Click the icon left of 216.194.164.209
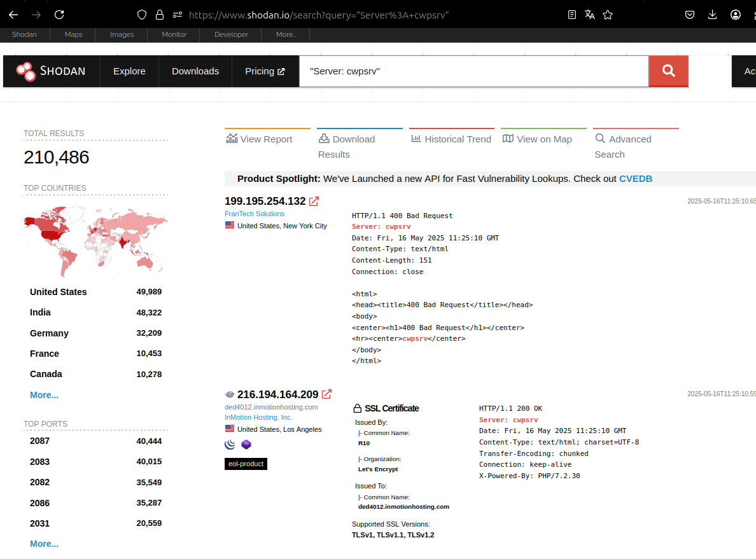This screenshot has width=756, height=559. 230,395
